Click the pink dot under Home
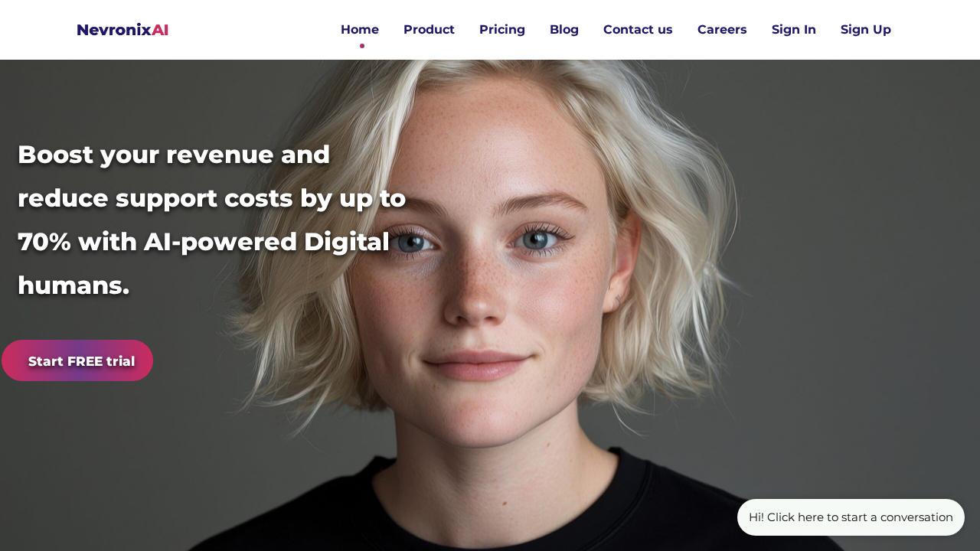Image resolution: width=980 pixels, height=551 pixels. tap(362, 46)
